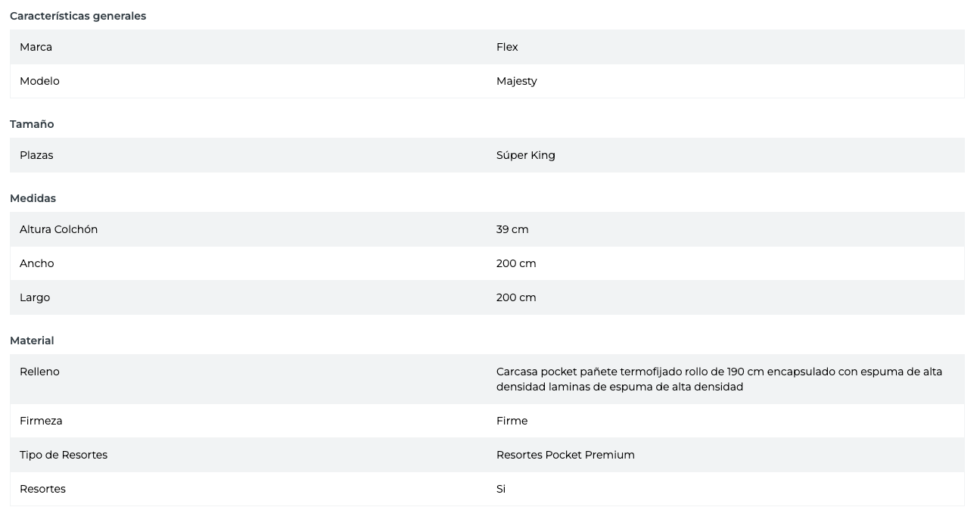Click the "Largo" row label
980x507 pixels.
35,297
